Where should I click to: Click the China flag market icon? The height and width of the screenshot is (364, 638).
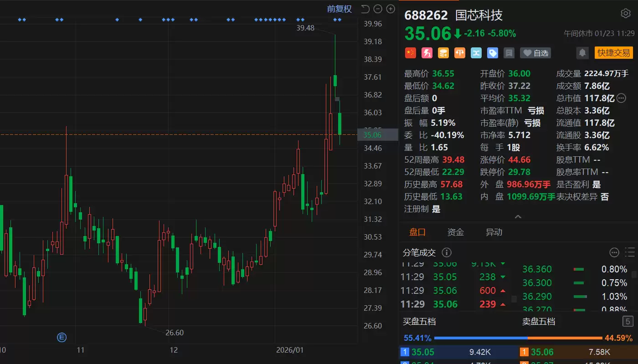point(411,53)
